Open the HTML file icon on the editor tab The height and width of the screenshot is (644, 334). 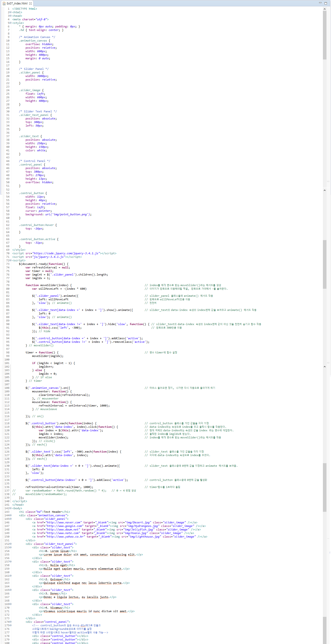point(4,4)
